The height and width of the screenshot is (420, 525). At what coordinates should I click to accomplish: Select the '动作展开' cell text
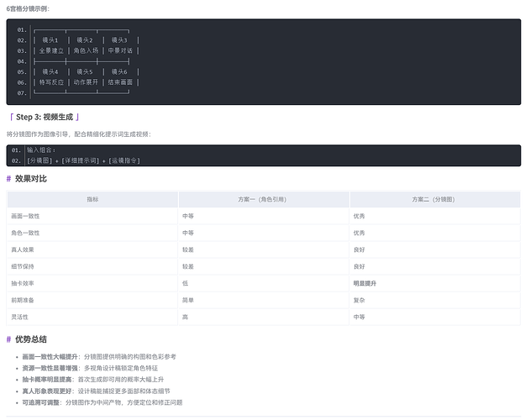point(86,82)
